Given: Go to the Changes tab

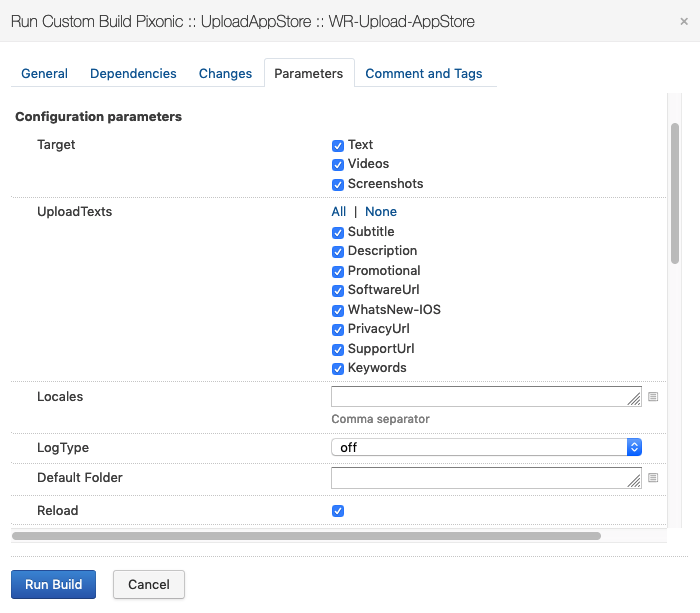Looking at the screenshot, I should 225,73.
